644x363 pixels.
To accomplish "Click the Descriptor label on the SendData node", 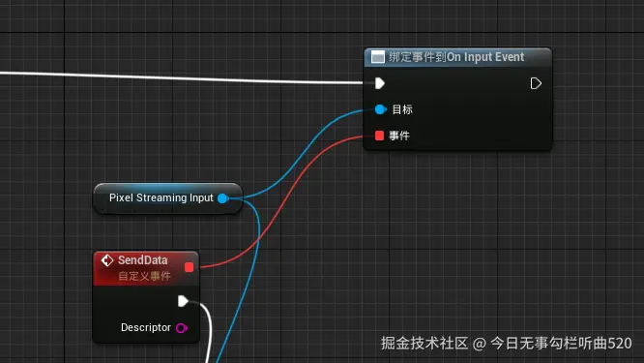I will pos(146,327).
